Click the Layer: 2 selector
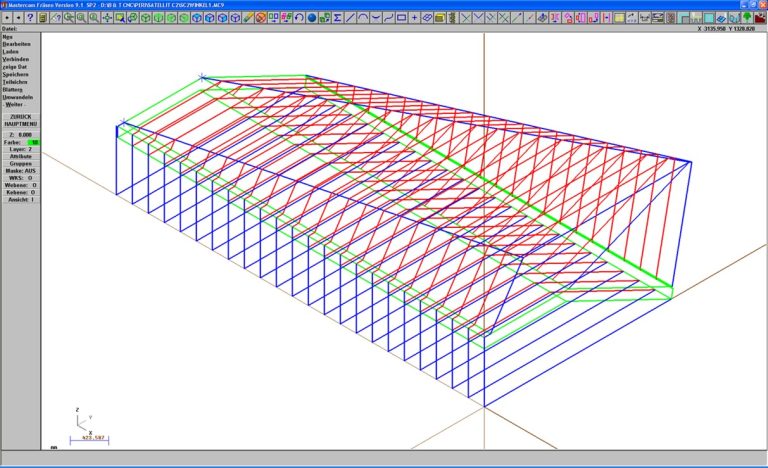 click(20, 149)
